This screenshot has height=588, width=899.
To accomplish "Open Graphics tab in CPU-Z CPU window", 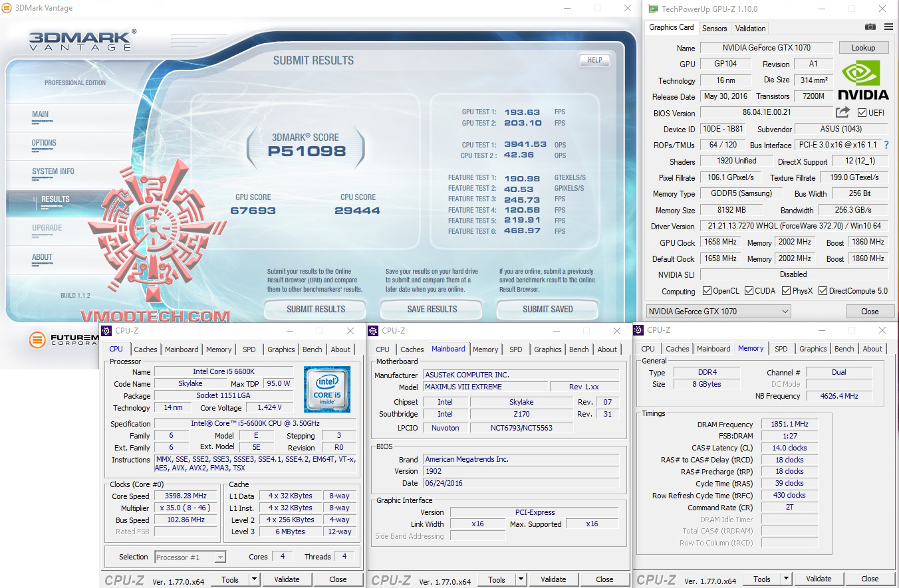I will pyautogui.click(x=281, y=349).
